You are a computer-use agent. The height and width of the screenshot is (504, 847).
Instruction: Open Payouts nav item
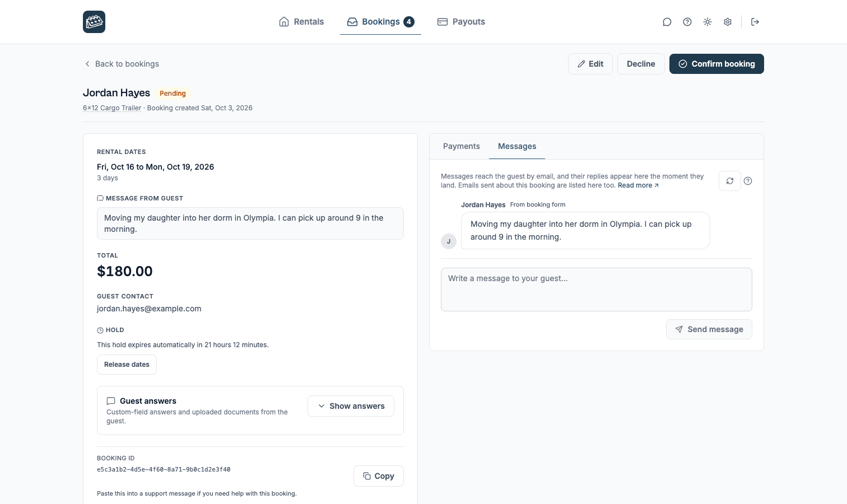click(461, 22)
